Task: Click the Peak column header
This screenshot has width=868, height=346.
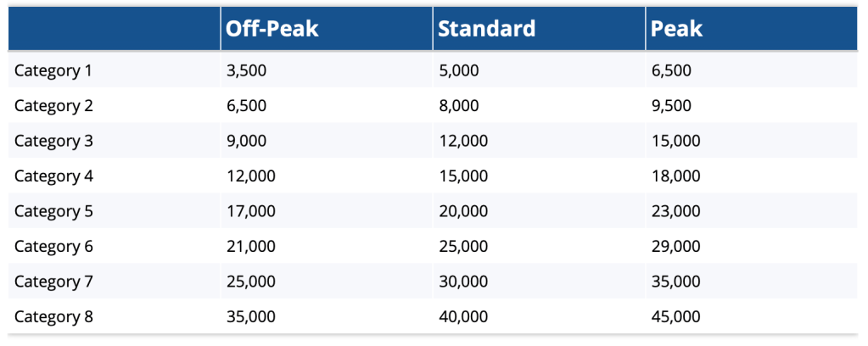Action: tap(677, 29)
